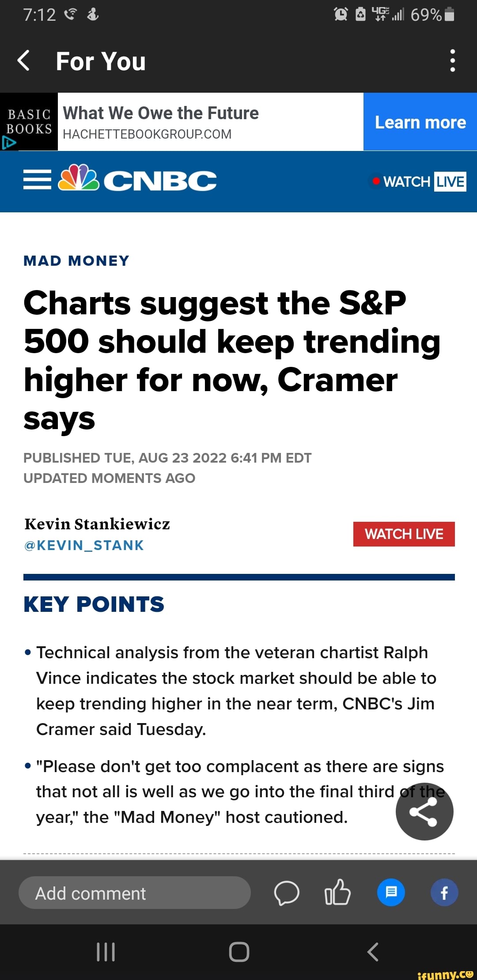Tap Android home button
The height and width of the screenshot is (980, 477).
tap(239, 952)
